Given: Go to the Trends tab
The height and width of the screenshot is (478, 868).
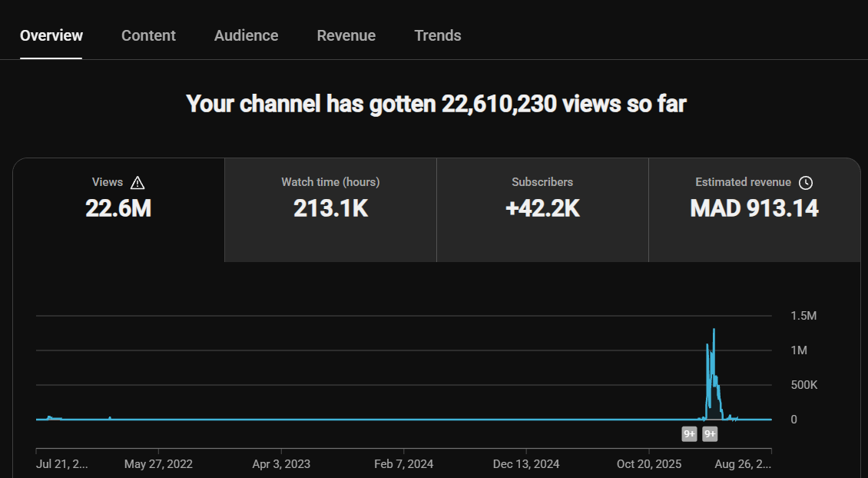Looking at the screenshot, I should click(437, 35).
